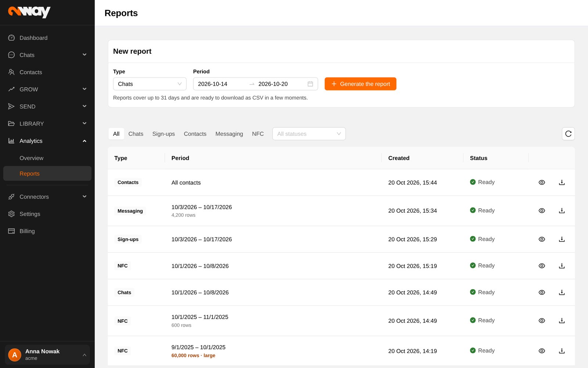This screenshot has width=588, height=368.
Task: Open the Contacts sidebar item
Action: [47, 72]
